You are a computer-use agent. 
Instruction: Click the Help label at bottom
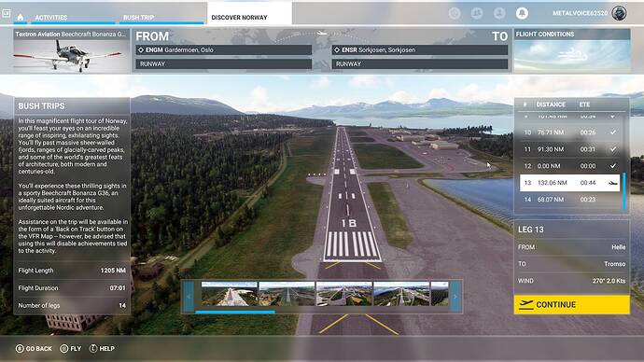[106, 348]
